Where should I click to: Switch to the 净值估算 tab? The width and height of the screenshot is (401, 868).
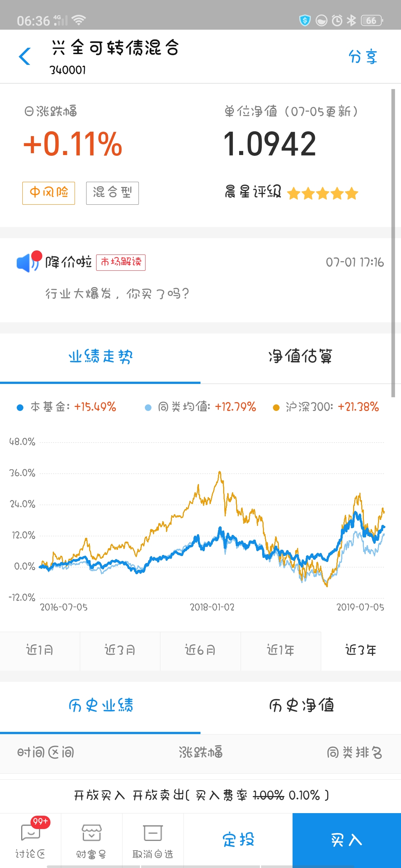coord(300,356)
